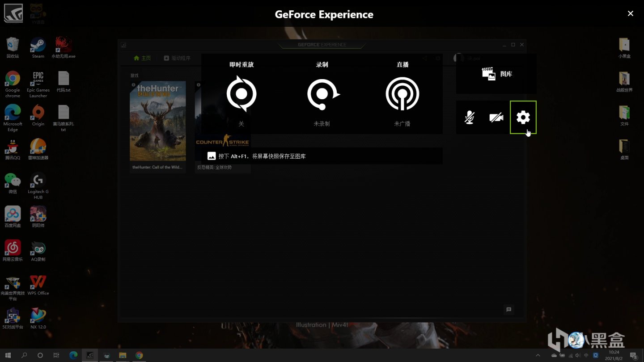
Task: Open the Record (录制) control
Action: (x=322, y=94)
